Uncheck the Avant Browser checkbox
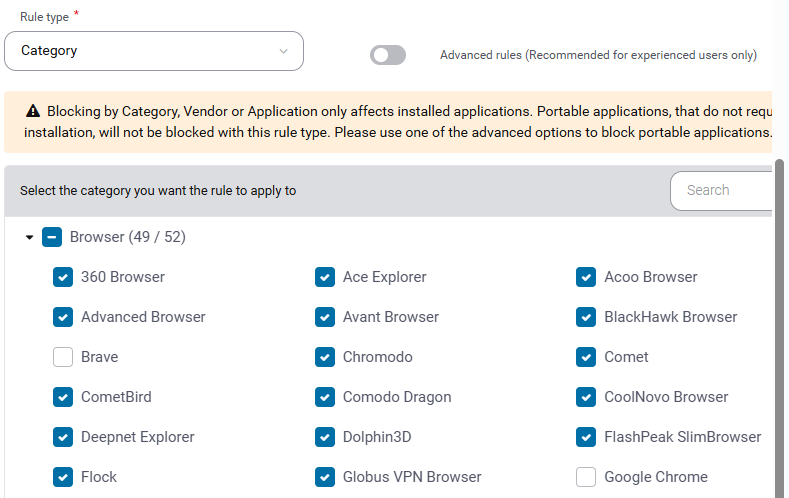The image size is (789, 498). click(x=325, y=317)
